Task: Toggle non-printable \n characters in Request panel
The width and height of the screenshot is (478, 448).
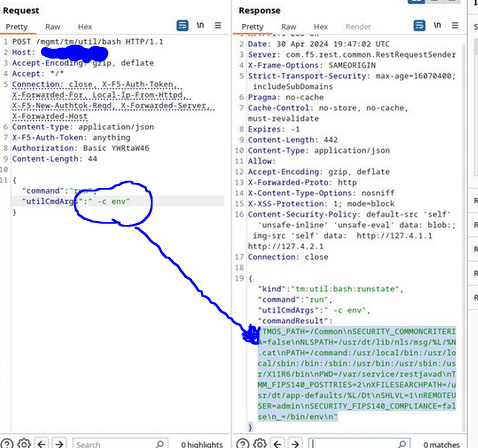Action: click(x=200, y=25)
